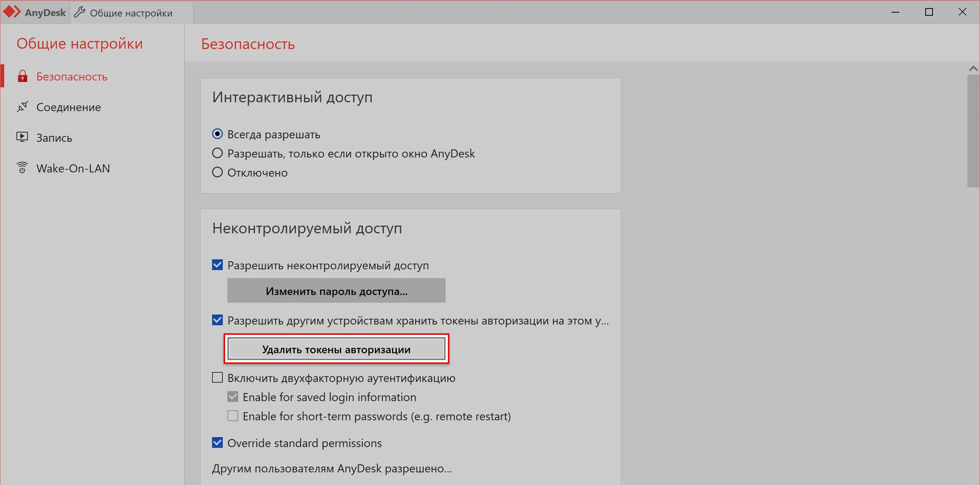
Task: Click the Wake-On-LAN wifi icon
Action: 22,168
